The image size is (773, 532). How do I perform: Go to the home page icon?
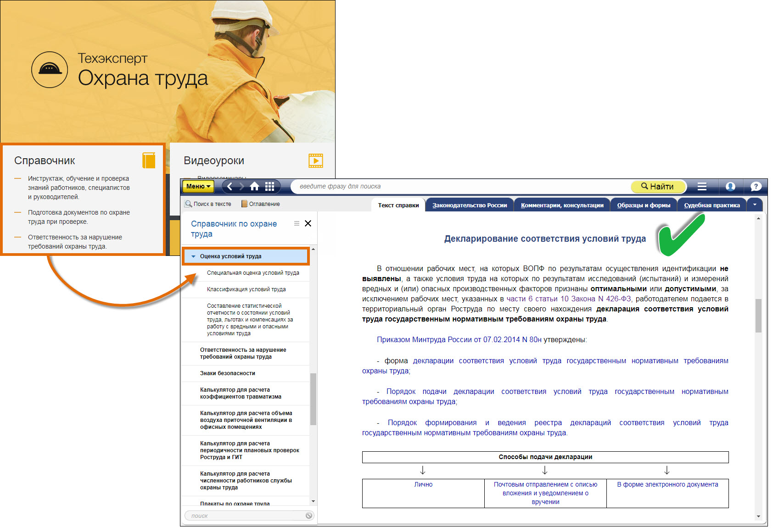click(254, 186)
